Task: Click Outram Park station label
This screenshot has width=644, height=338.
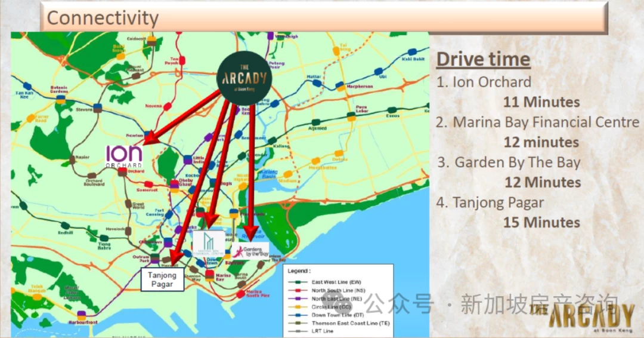Action: pyautogui.click(x=141, y=259)
